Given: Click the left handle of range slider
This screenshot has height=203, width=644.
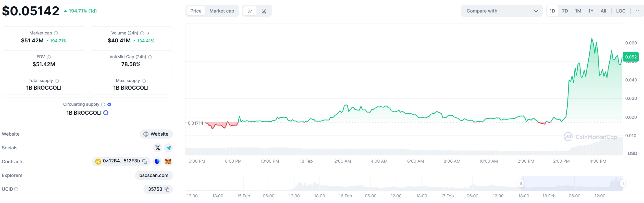Looking at the screenshot, I should pyautogui.click(x=521, y=183).
